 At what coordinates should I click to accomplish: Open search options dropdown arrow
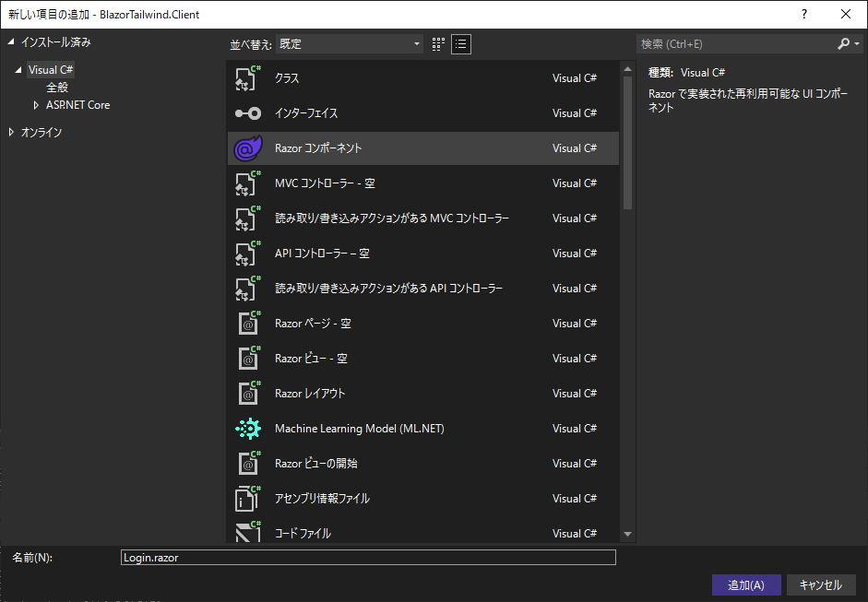(857, 43)
